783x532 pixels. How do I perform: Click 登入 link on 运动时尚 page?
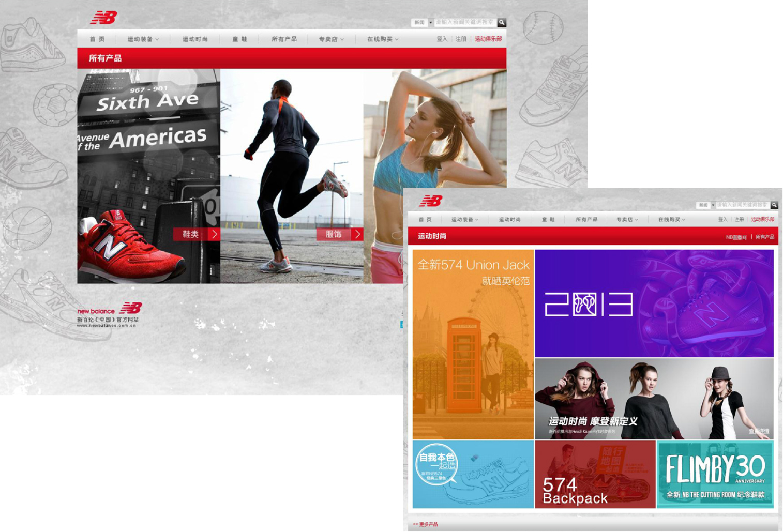point(722,220)
